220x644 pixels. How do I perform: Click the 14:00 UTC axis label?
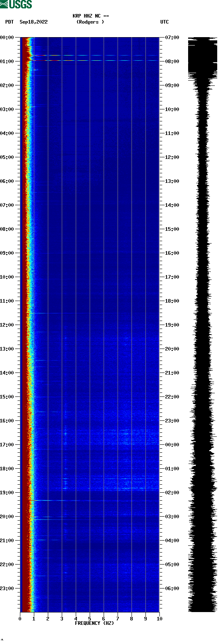pyautogui.click(x=172, y=205)
